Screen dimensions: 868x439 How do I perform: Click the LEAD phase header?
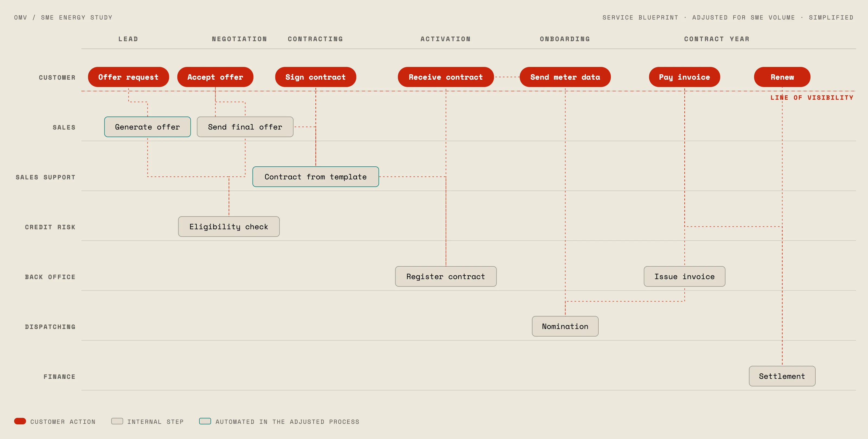click(128, 39)
